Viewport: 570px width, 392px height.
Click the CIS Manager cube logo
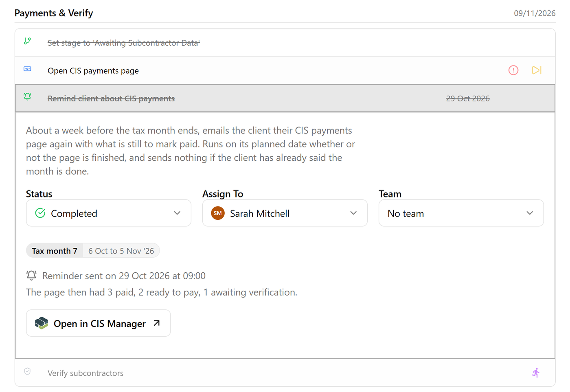tap(42, 323)
